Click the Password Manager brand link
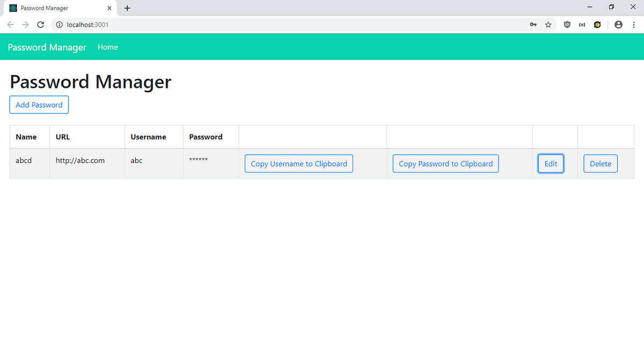 coord(47,47)
